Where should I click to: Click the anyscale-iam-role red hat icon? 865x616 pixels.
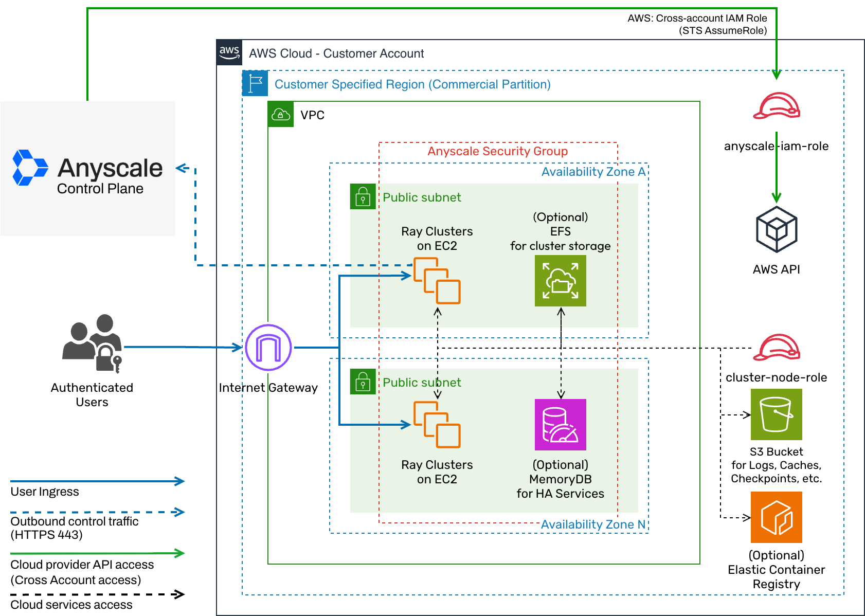[x=776, y=106]
